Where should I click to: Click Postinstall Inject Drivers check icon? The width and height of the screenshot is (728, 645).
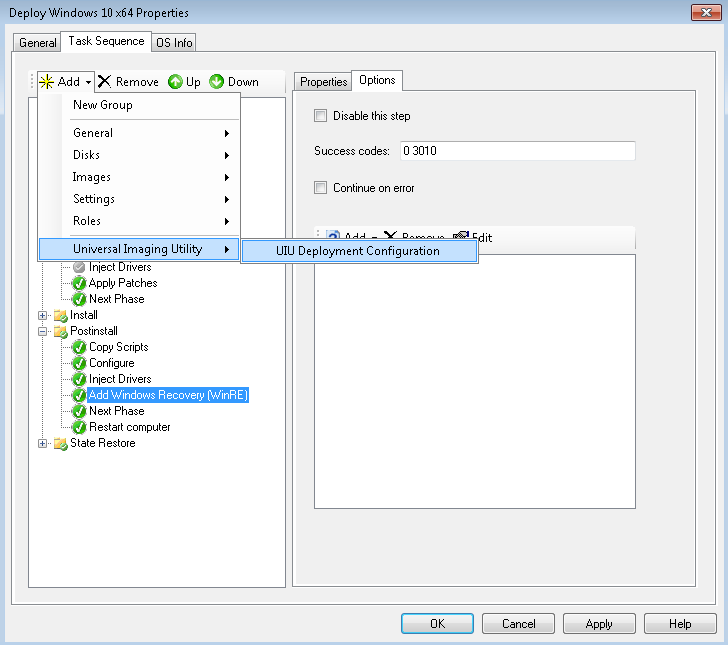[79, 379]
